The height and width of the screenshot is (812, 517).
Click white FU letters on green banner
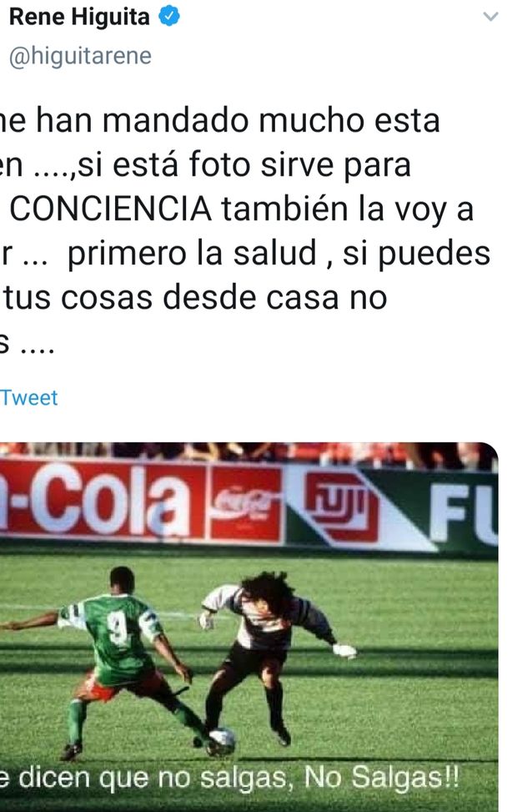464,508
